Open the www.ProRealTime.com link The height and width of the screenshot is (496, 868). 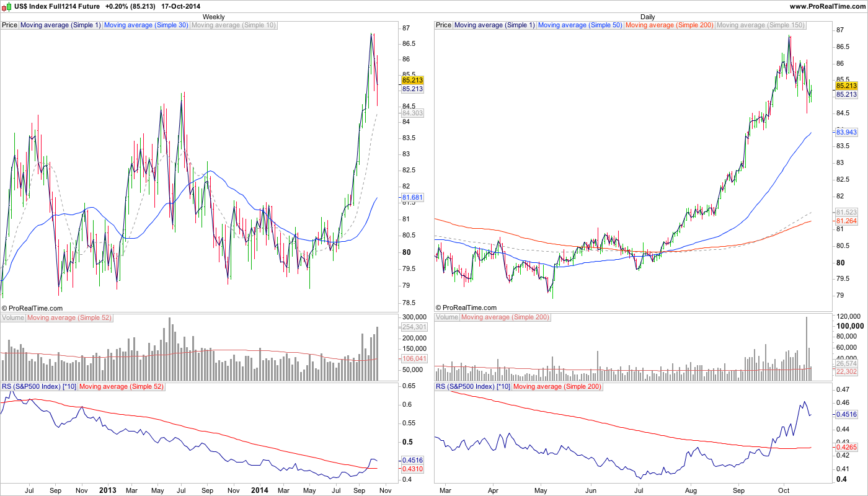pos(827,6)
